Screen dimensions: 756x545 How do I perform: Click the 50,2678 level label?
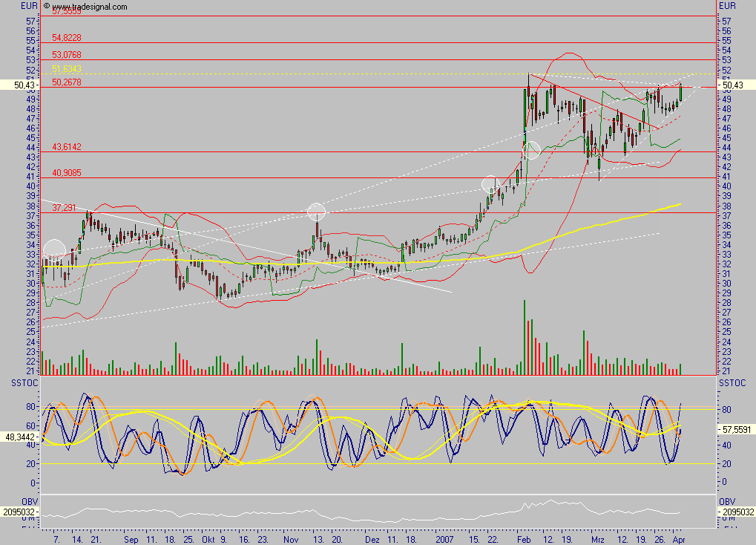tap(67, 82)
